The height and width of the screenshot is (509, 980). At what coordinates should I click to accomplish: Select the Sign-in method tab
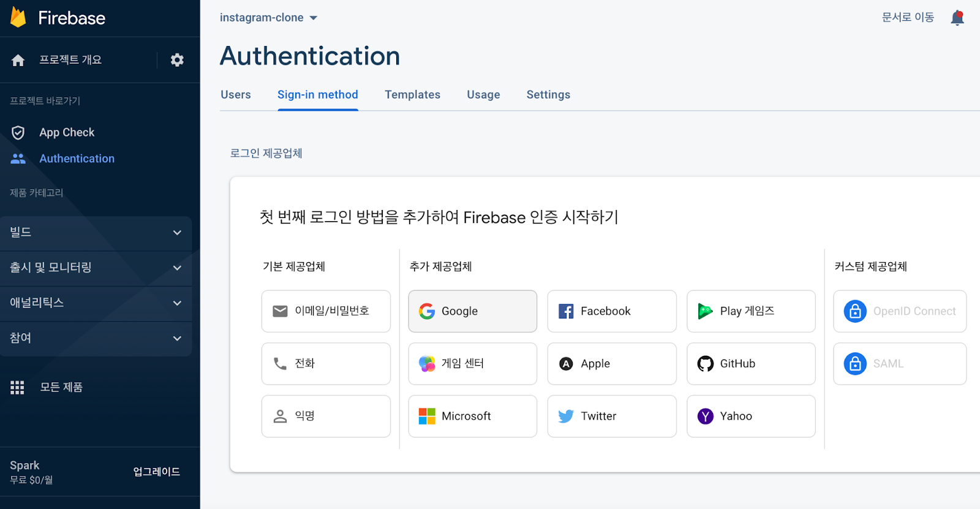[x=318, y=95]
